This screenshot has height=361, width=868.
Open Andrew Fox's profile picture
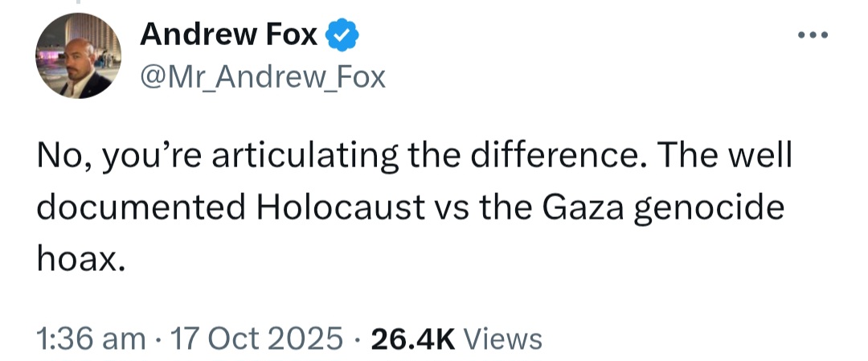78,55
